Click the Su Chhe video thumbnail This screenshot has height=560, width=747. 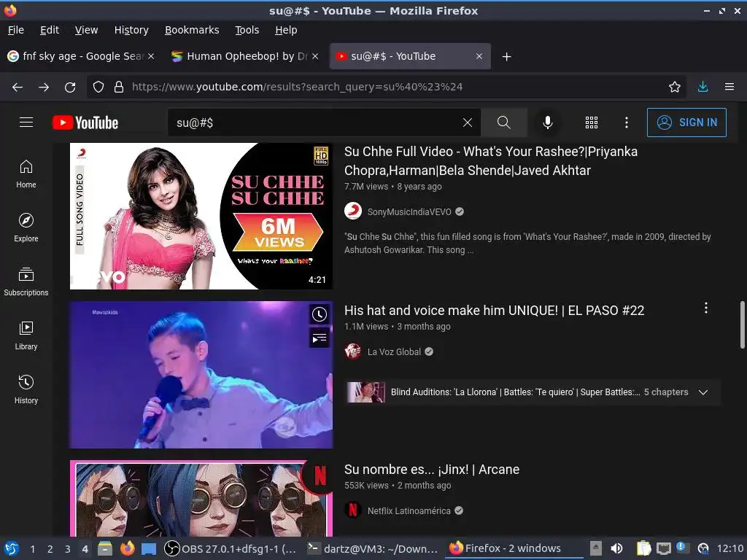pyautogui.click(x=201, y=216)
